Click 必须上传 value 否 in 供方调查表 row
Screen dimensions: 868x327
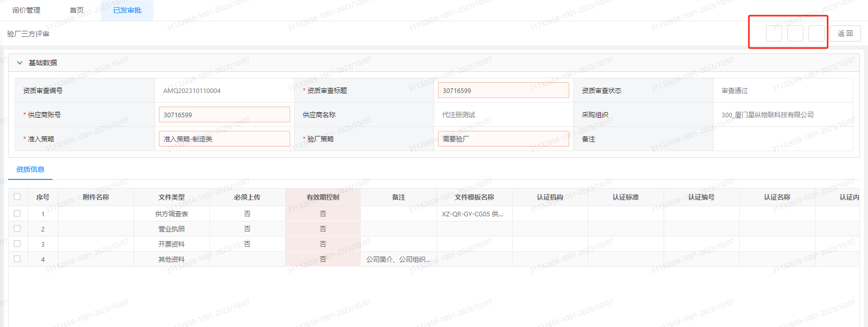click(247, 214)
